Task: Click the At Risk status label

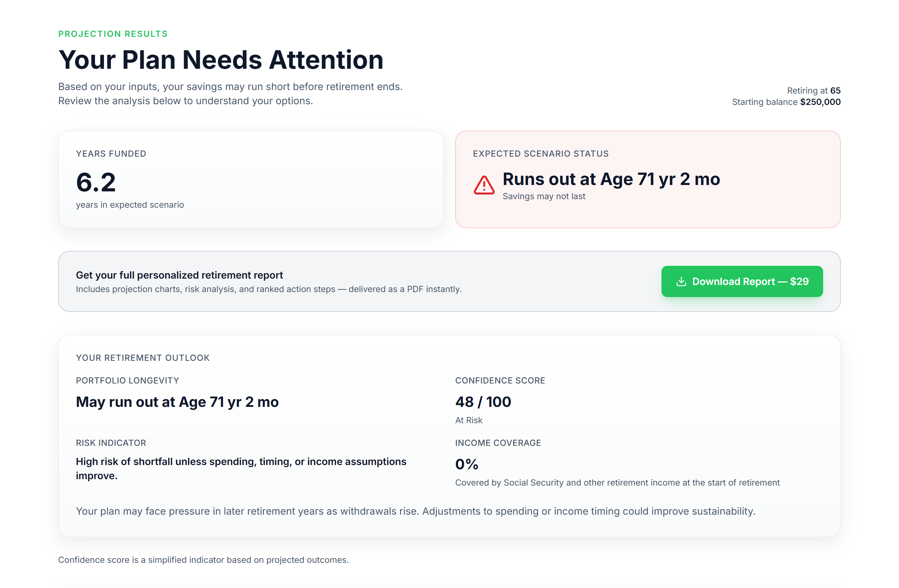Action: click(469, 420)
